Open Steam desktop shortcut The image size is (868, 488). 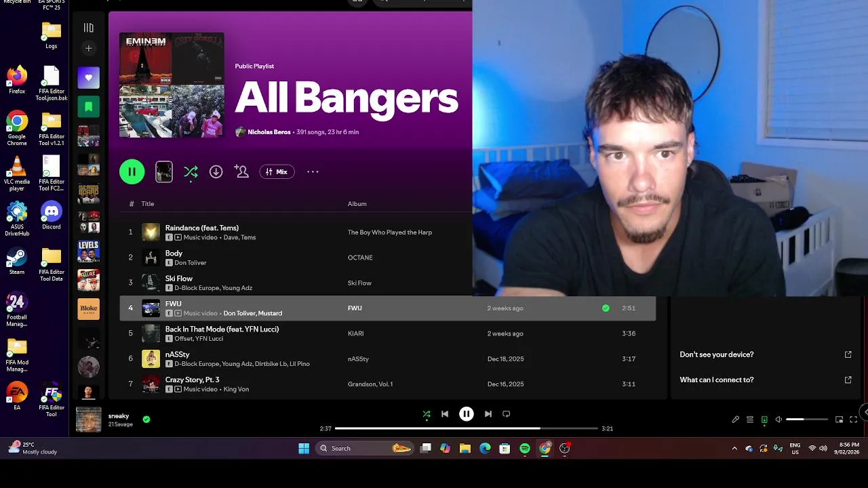tap(17, 261)
